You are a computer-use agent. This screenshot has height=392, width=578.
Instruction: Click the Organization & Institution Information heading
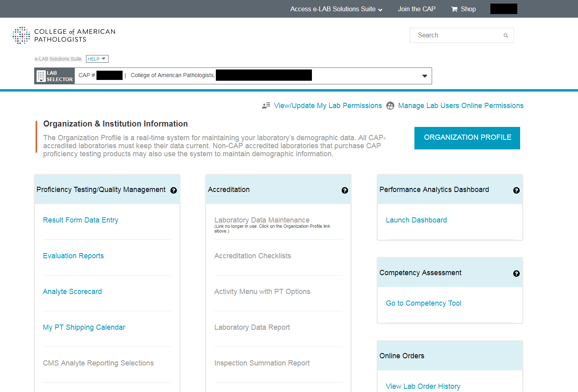[x=116, y=124]
